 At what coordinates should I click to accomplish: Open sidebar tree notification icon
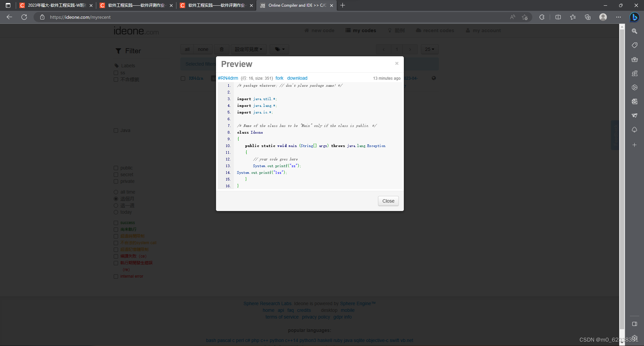pos(634,130)
